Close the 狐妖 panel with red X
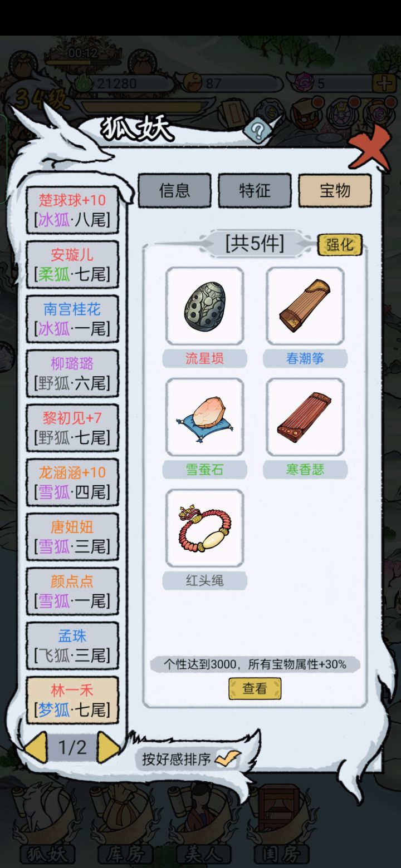This screenshot has width=401, height=868. click(x=369, y=149)
